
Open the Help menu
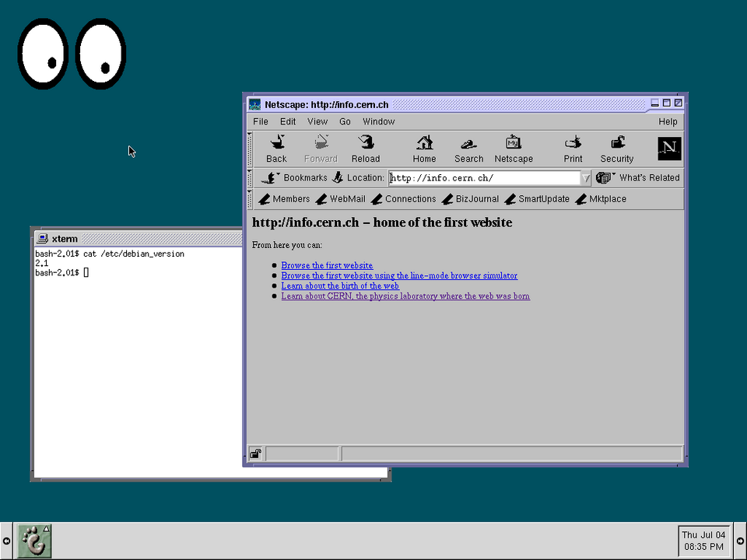click(668, 121)
